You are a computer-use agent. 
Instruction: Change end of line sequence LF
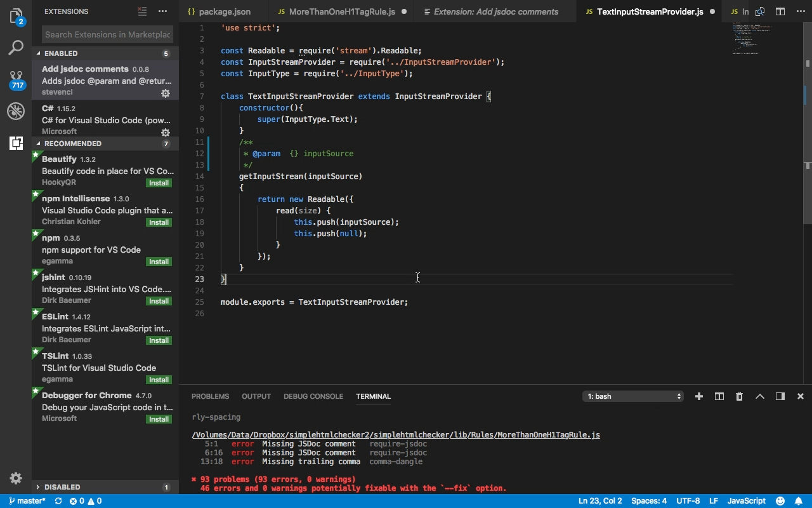pyautogui.click(x=714, y=501)
